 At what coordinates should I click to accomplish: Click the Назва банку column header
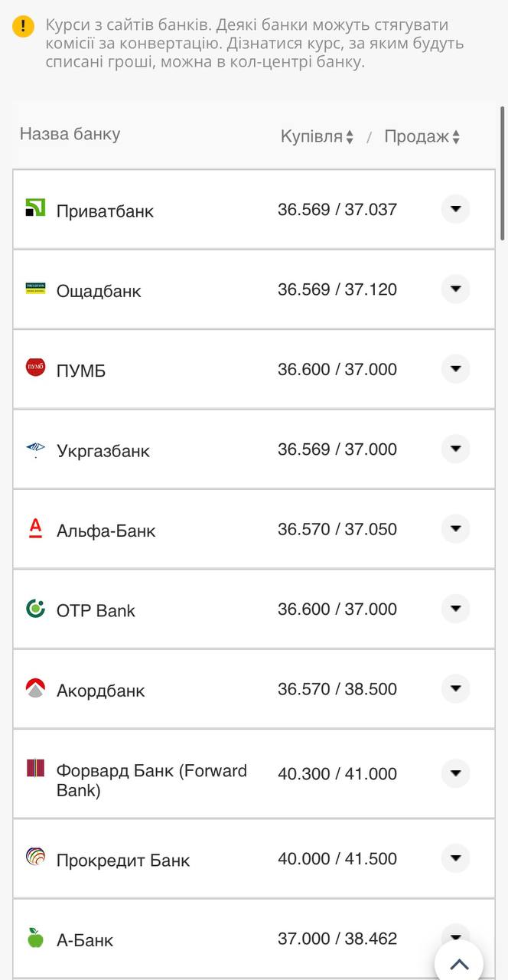70,134
